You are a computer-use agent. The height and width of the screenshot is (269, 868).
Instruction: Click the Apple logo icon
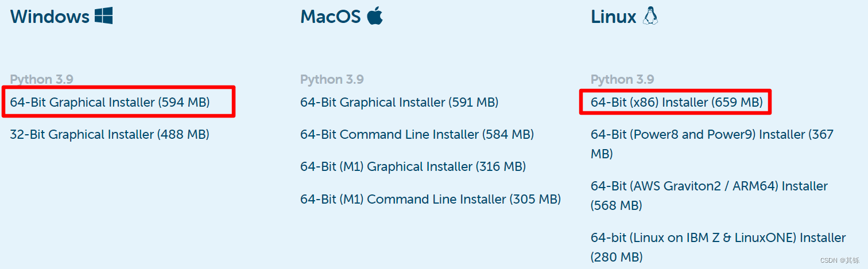tap(375, 16)
